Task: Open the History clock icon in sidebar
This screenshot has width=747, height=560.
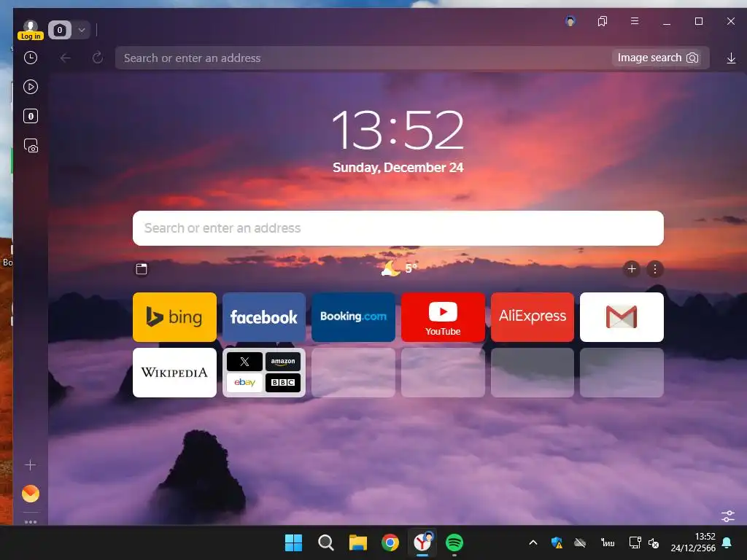Action: [31, 58]
